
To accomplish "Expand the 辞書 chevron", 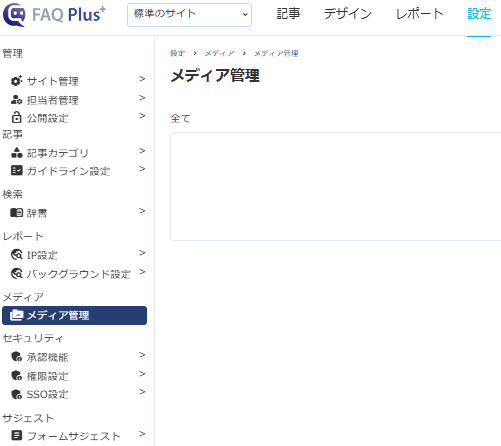I will pos(142,211).
